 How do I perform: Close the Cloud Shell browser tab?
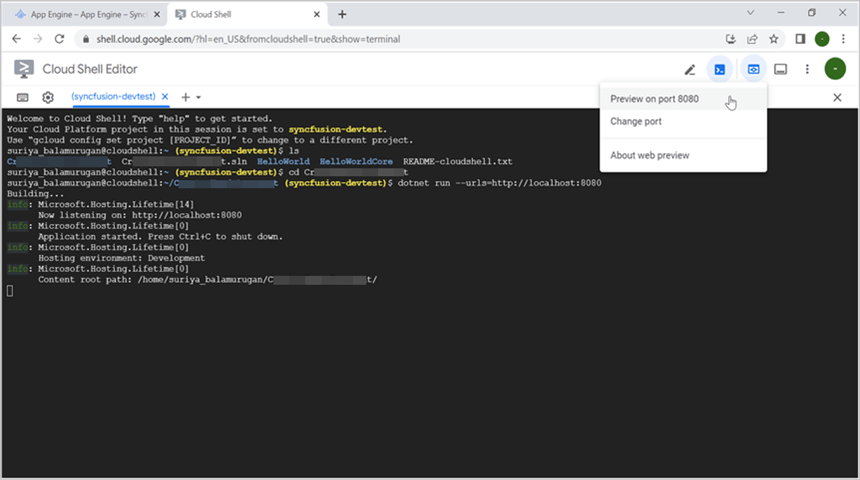click(316, 15)
